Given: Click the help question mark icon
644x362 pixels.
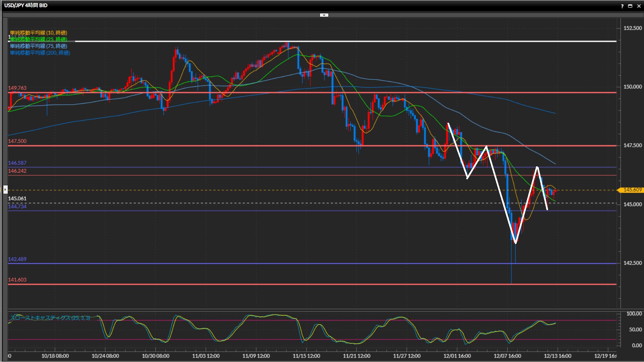Looking at the screenshot, I should coord(622,6).
